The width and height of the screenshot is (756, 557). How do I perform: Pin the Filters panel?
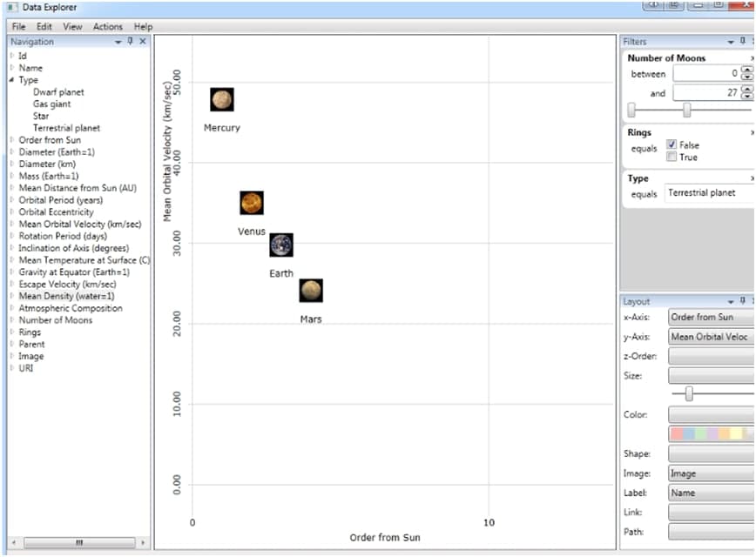coord(743,39)
